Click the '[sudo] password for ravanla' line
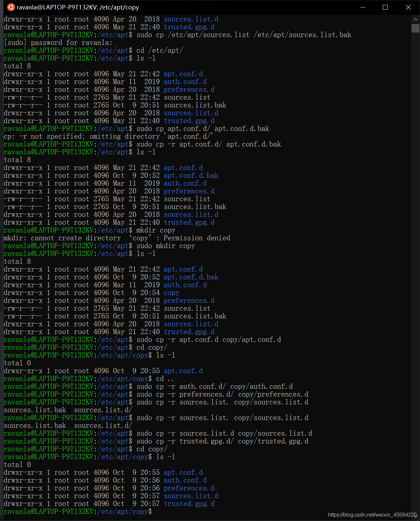The width and height of the screenshot is (420, 521). pos(58,43)
